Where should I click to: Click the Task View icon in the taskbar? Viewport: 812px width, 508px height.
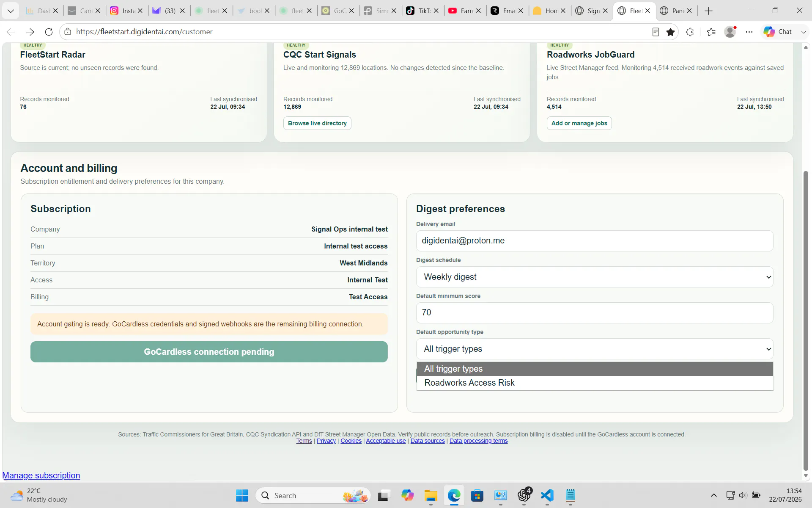(x=383, y=495)
